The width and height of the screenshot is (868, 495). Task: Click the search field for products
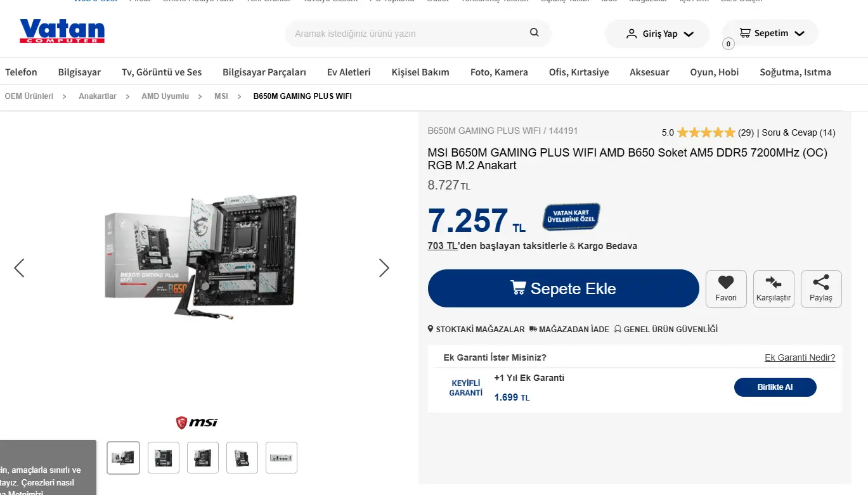(x=418, y=34)
